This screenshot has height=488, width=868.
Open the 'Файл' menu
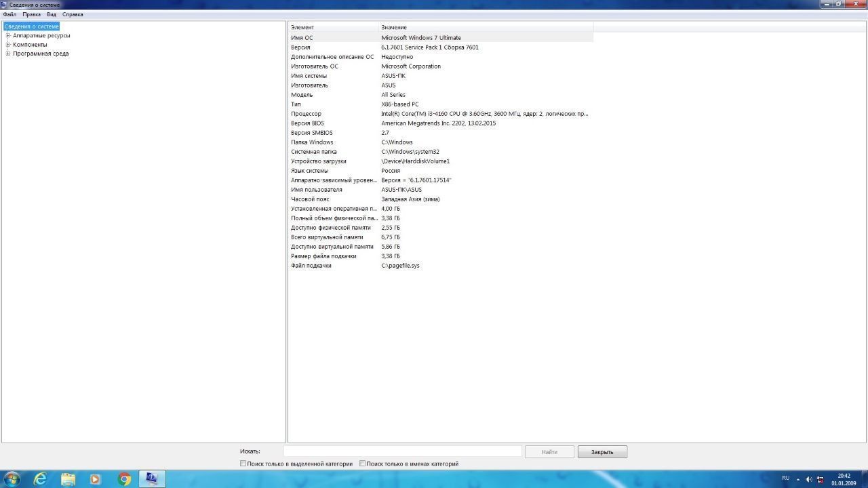tap(9, 14)
